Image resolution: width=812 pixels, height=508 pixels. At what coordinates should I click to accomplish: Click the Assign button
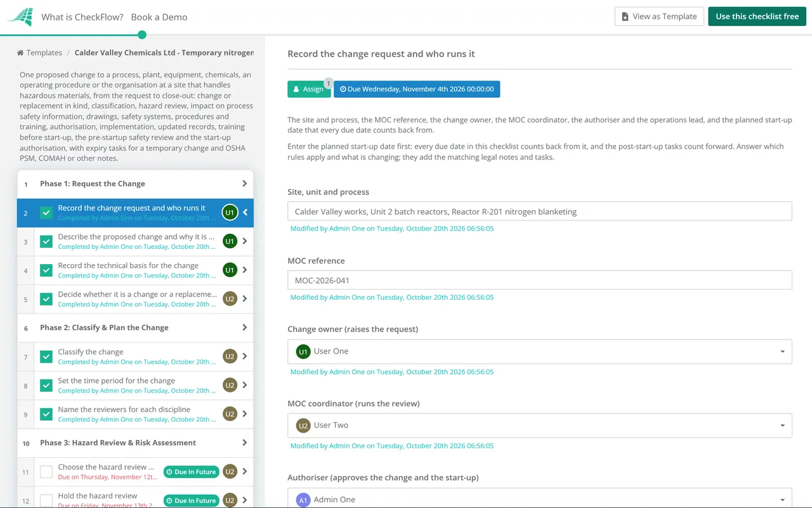(309, 89)
